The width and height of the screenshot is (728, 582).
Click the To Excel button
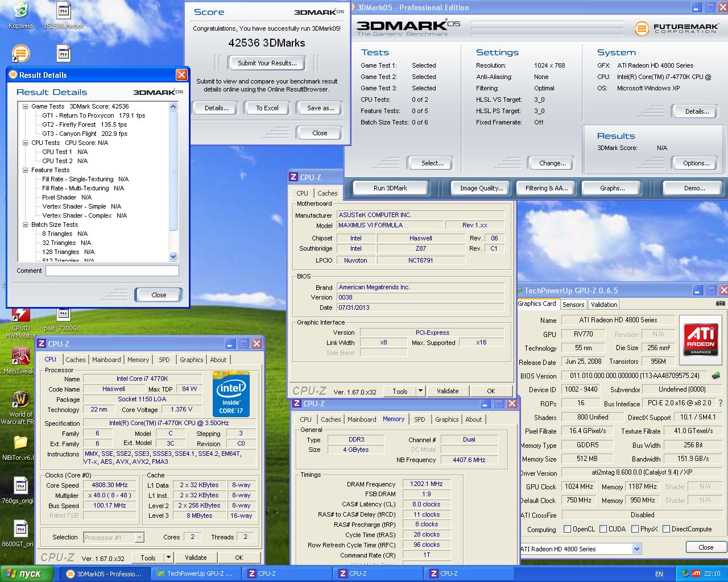pos(267,108)
